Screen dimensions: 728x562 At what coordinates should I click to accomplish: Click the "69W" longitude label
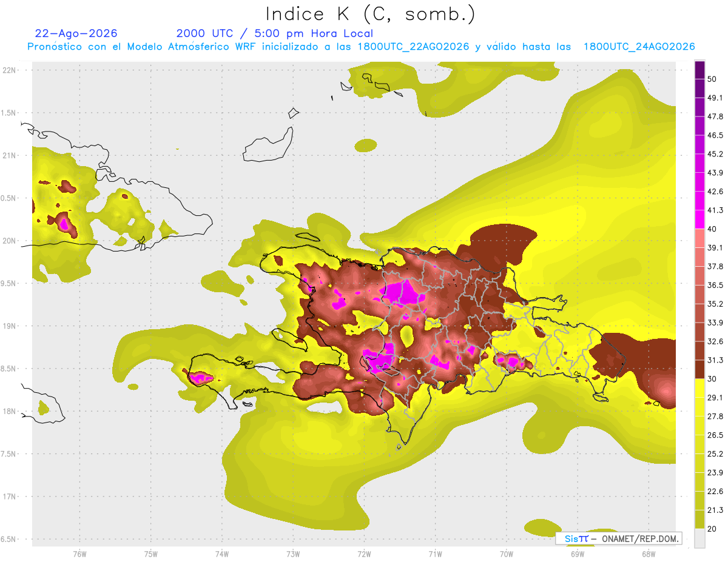pyautogui.click(x=578, y=554)
